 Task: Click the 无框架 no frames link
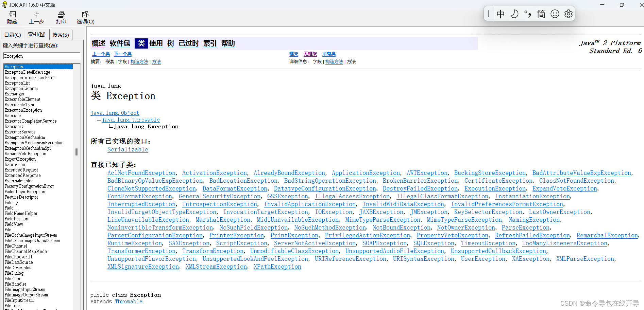tap(310, 54)
